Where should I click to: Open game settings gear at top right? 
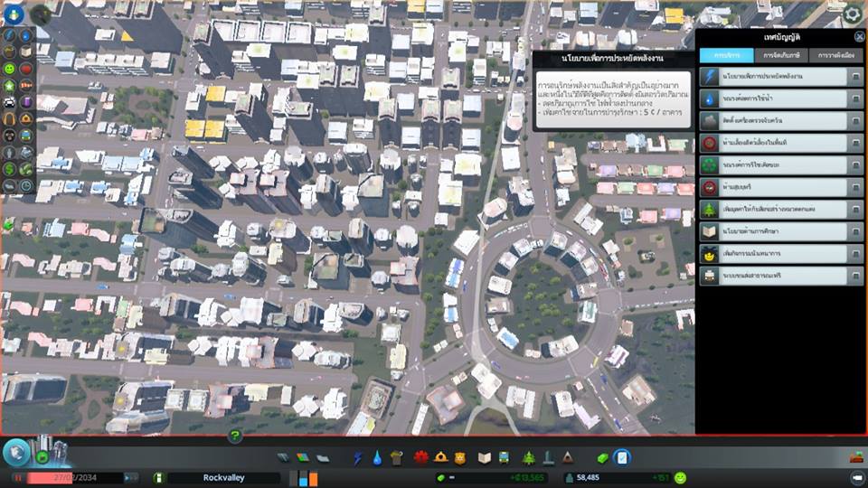click(x=852, y=14)
